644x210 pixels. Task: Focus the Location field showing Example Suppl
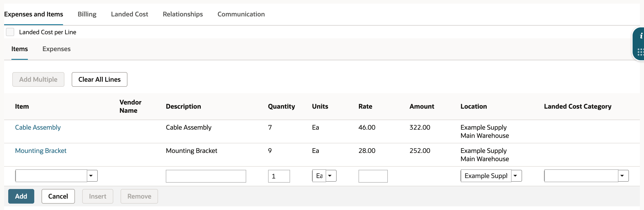click(x=486, y=176)
